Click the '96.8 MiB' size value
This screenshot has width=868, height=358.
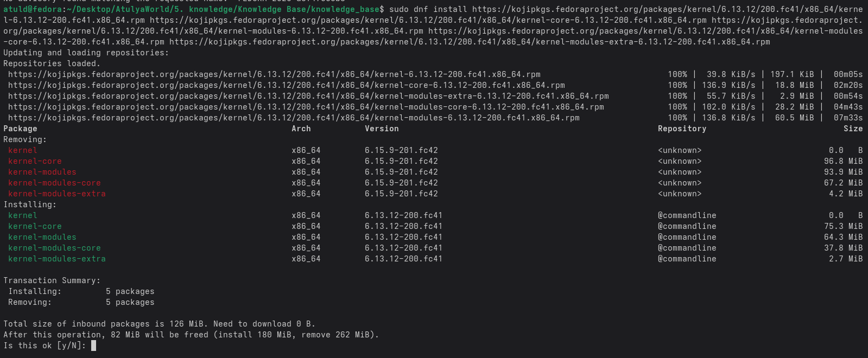click(x=843, y=161)
